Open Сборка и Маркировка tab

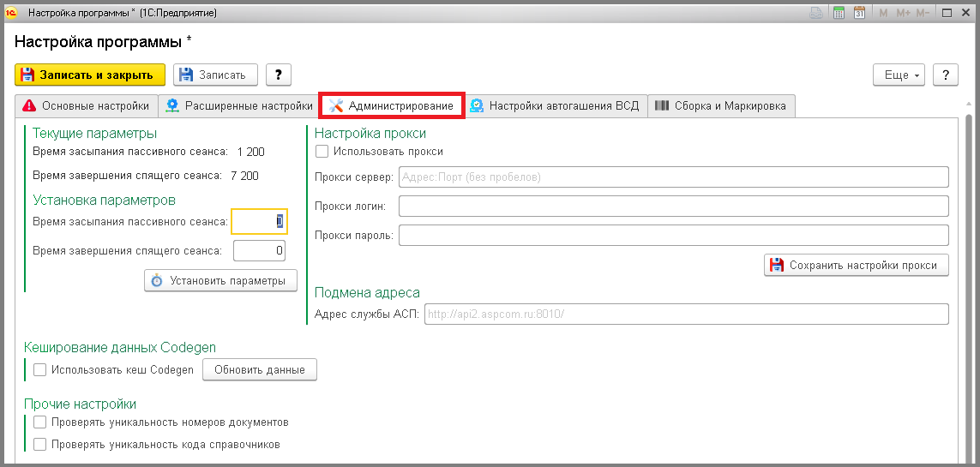[722, 106]
